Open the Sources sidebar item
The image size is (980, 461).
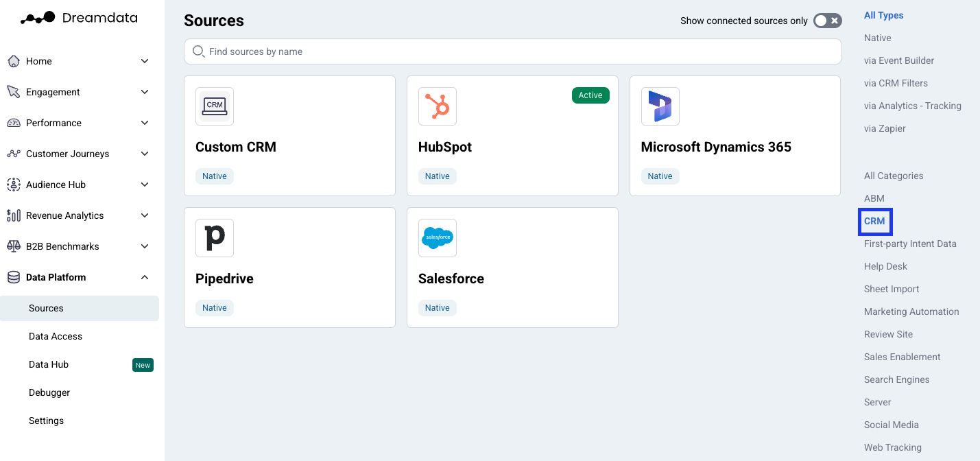80,308
